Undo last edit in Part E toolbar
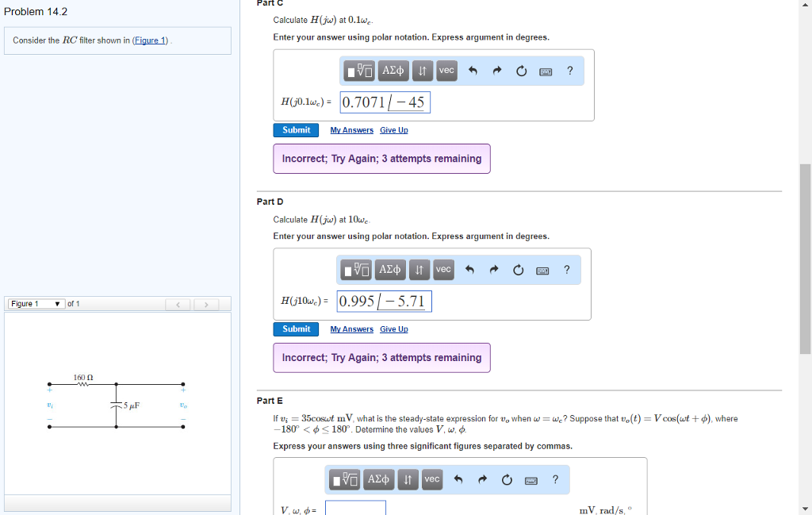The width and height of the screenshot is (812, 515). 458,479
